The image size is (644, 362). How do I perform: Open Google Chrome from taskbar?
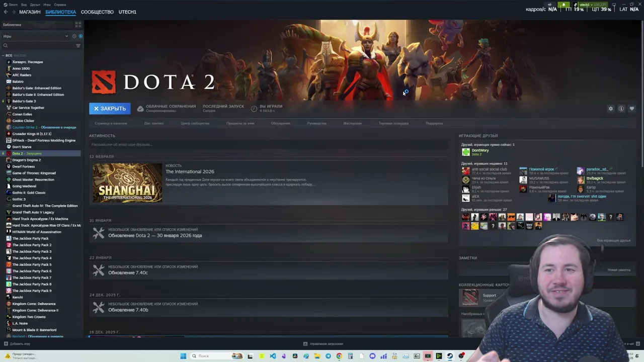tap(339, 356)
